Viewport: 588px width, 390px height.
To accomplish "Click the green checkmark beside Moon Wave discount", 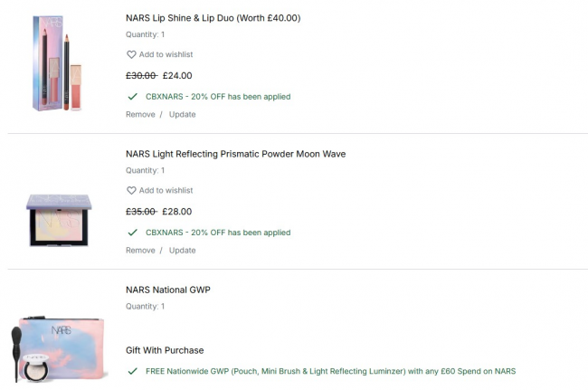I will pyautogui.click(x=132, y=233).
